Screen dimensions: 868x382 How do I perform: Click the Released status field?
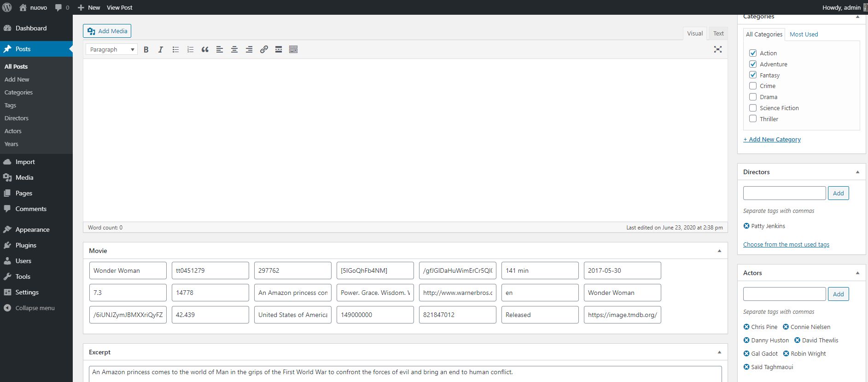click(540, 315)
